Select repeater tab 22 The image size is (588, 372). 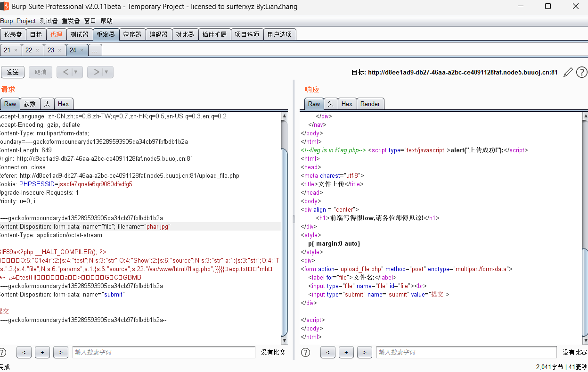coord(29,50)
